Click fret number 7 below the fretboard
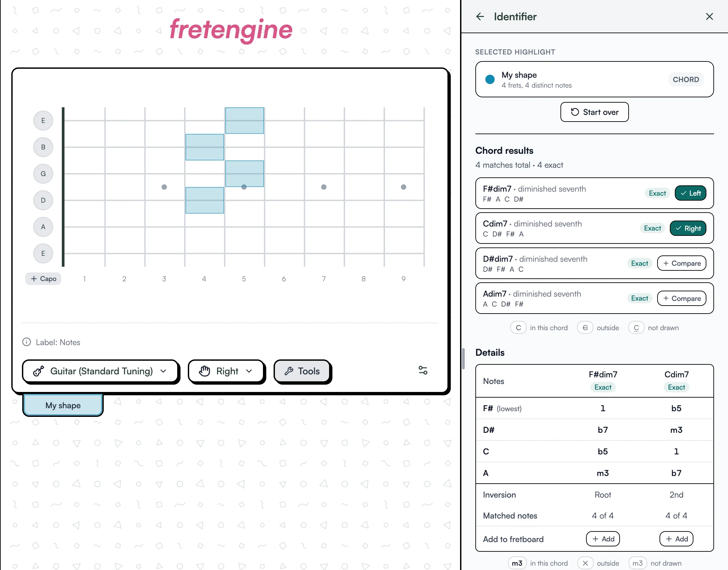The image size is (728, 570). (323, 279)
